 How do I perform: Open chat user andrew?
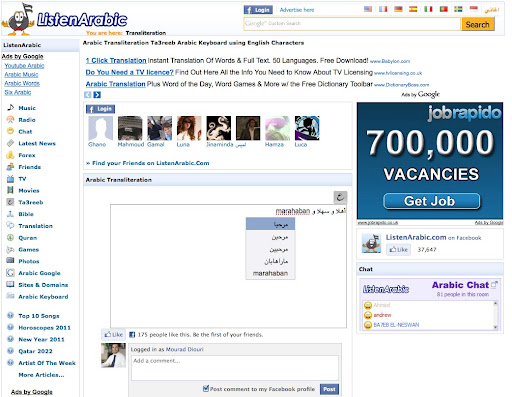click(382, 315)
